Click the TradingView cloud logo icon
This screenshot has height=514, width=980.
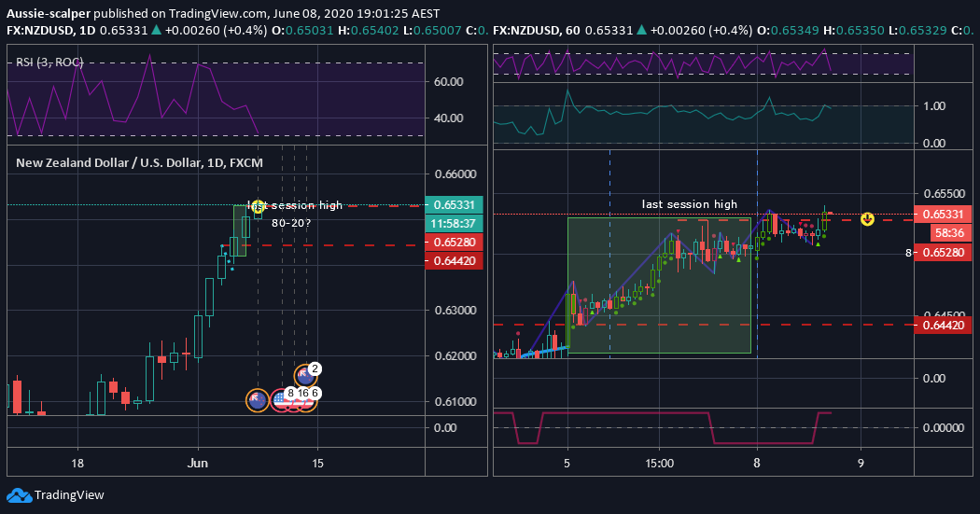tap(19, 495)
